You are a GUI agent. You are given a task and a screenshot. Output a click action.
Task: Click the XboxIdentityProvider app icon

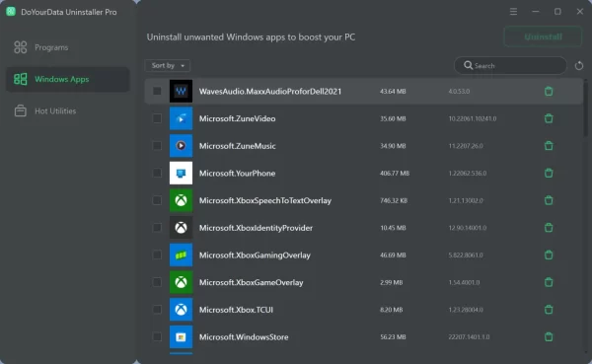click(181, 227)
